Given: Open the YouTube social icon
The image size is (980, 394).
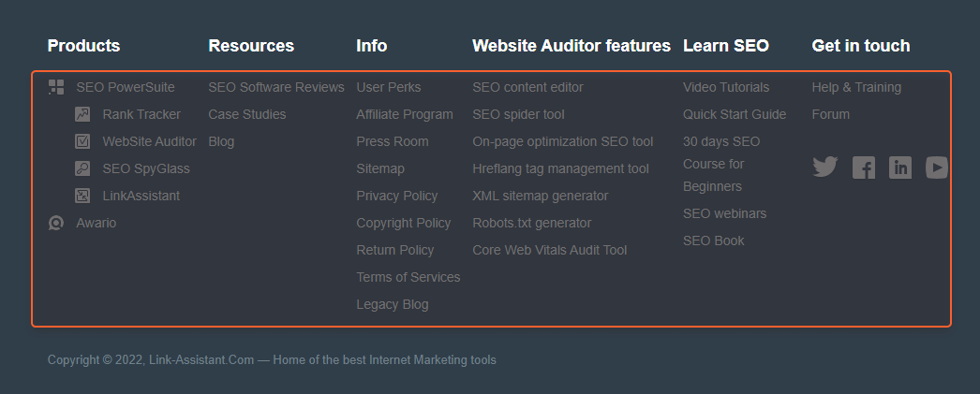Looking at the screenshot, I should (x=937, y=168).
